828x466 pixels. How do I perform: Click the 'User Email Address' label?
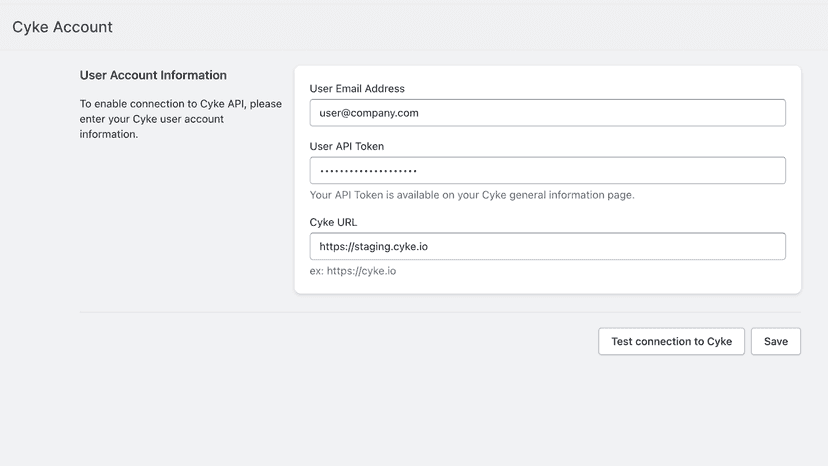pos(357,89)
